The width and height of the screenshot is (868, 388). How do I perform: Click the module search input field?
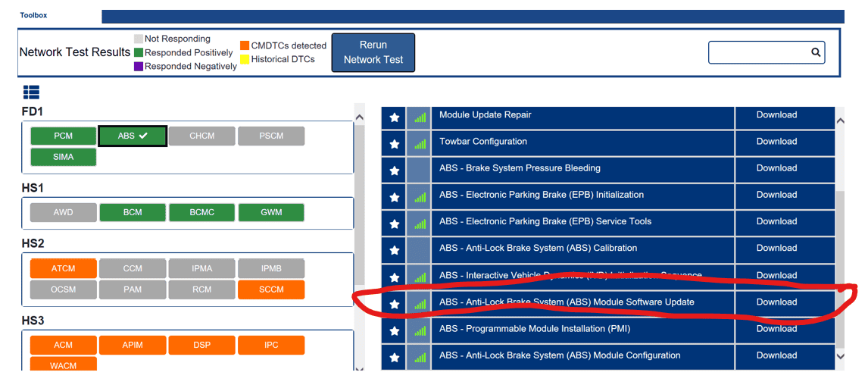[x=767, y=52]
